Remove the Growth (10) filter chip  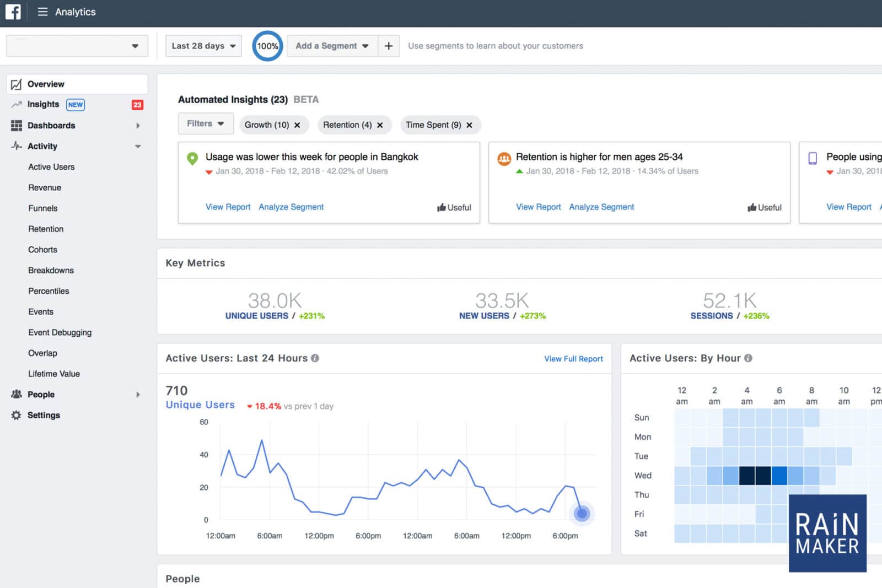pos(297,125)
